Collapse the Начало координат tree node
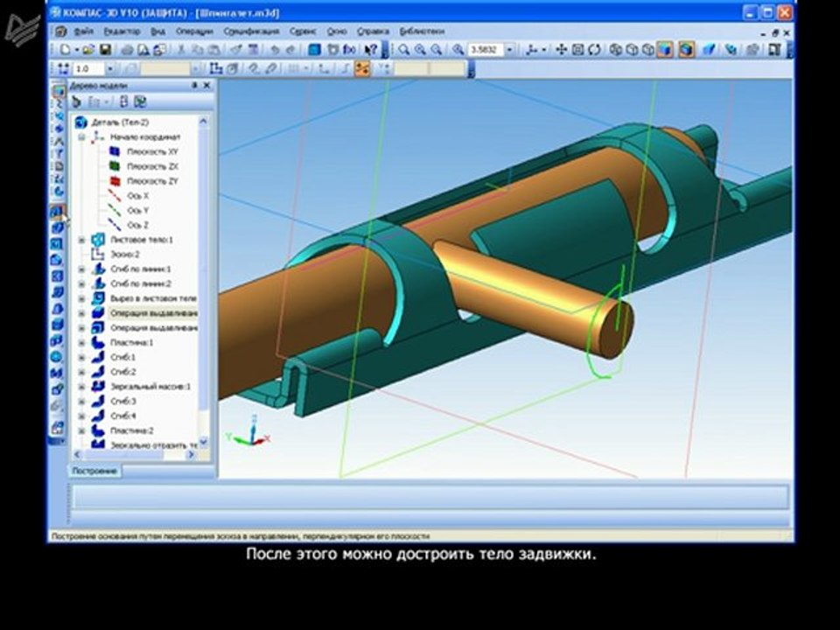 tap(81, 137)
